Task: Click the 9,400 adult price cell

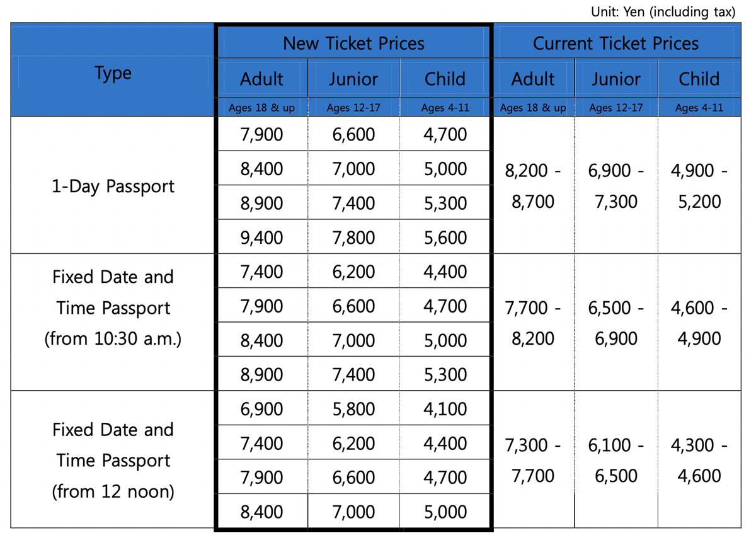Action: pyautogui.click(x=261, y=238)
